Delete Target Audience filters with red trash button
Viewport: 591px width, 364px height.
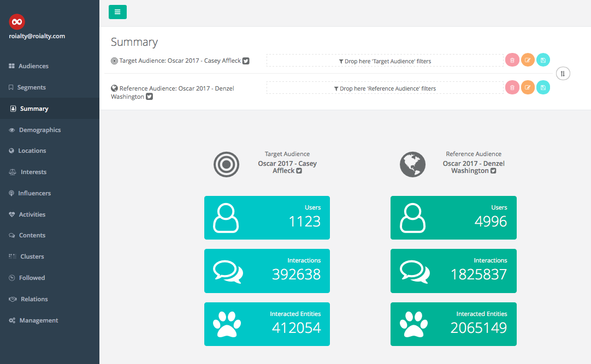[x=512, y=60]
